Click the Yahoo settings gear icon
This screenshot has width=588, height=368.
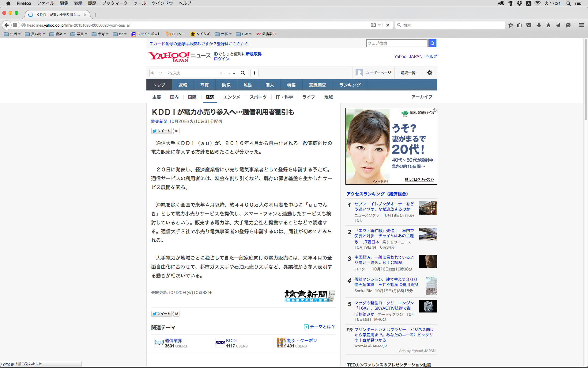tap(430, 73)
